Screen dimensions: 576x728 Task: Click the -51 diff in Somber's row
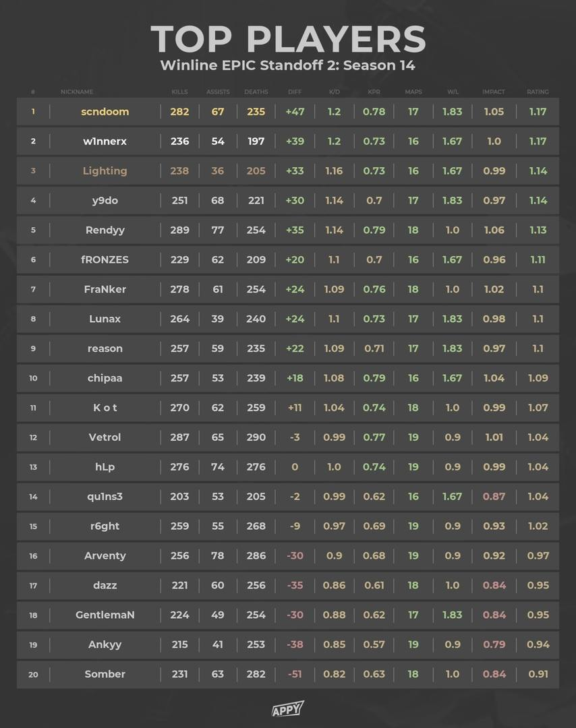click(x=295, y=674)
